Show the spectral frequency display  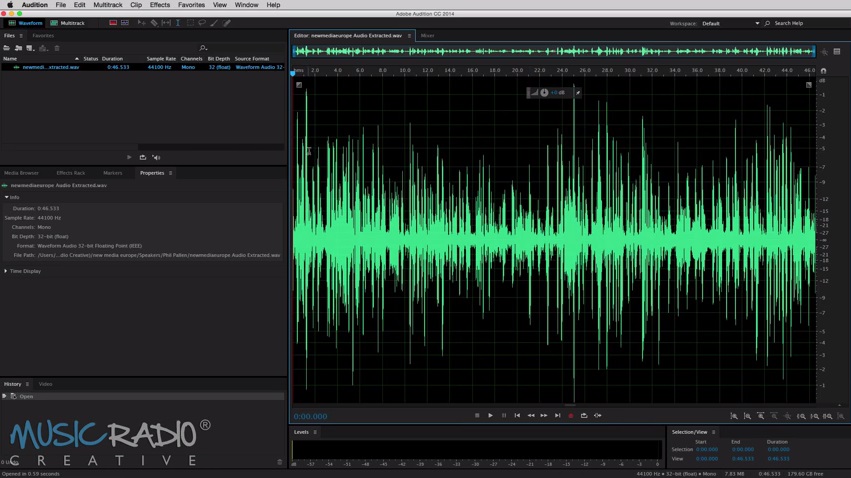pos(113,23)
